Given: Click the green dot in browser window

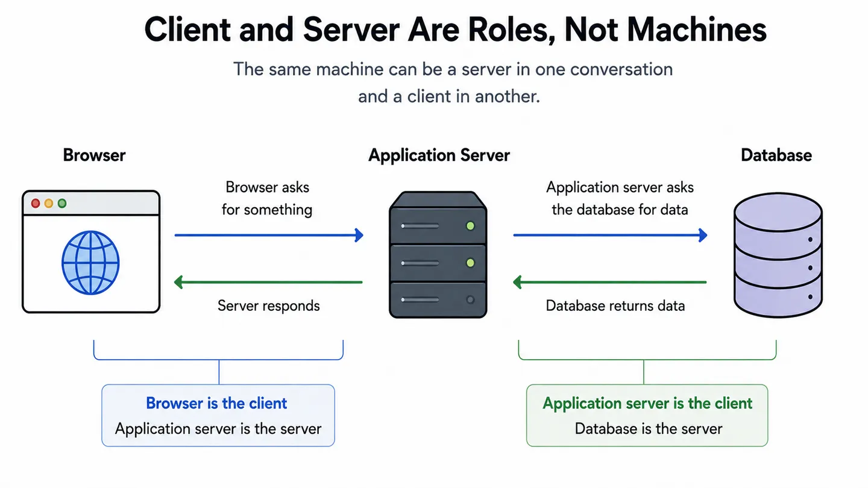Looking at the screenshot, I should pyautogui.click(x=62, y=204).
